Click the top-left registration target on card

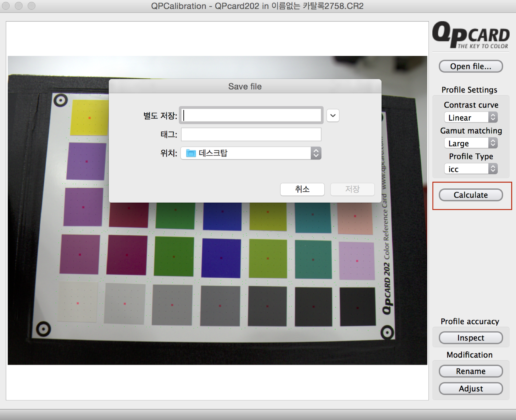tap(60, 100)
